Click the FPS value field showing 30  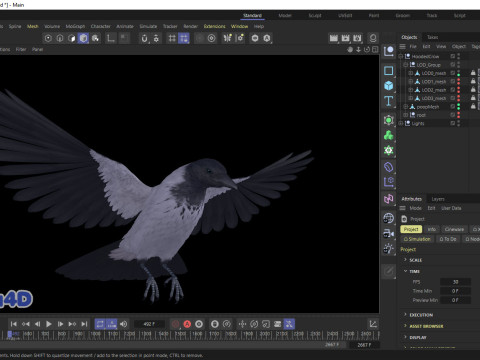pos(455,282)
